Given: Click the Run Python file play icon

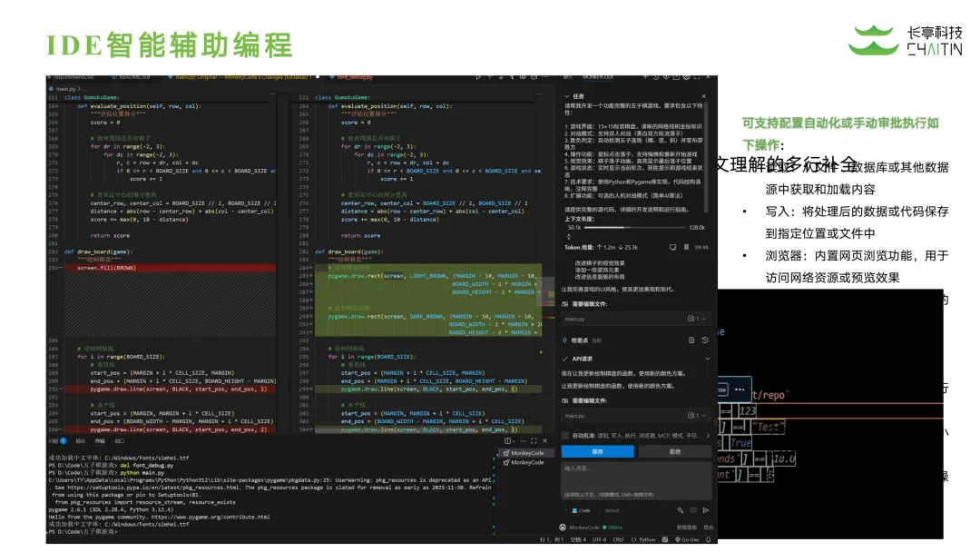Looking at the screenshot, I should click(478, 77).
